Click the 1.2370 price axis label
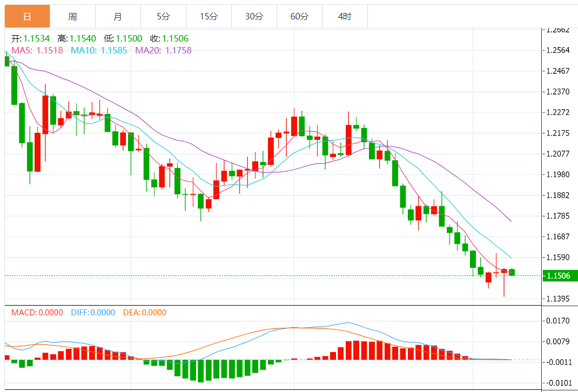 tap(557, 92)
